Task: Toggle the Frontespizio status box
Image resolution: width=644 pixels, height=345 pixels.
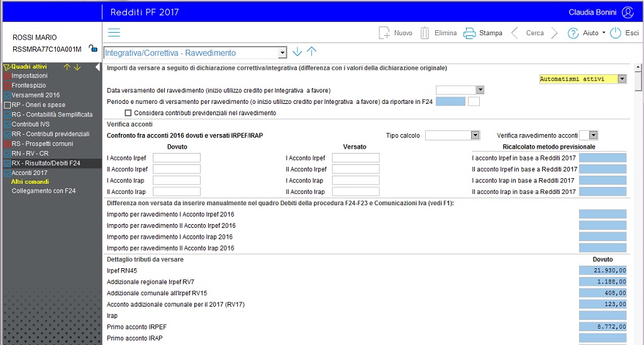Action: tap(7, 86)
